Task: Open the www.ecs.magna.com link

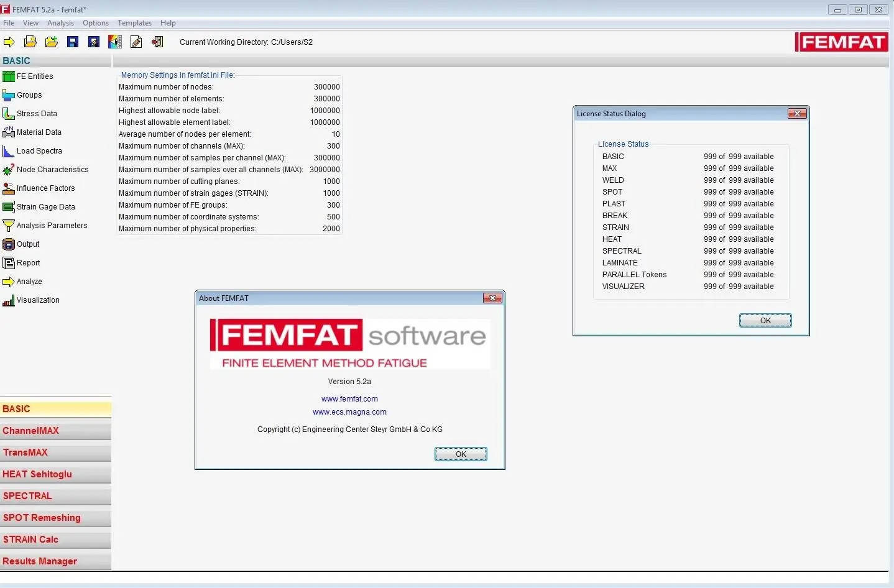Action: [349, 412]
